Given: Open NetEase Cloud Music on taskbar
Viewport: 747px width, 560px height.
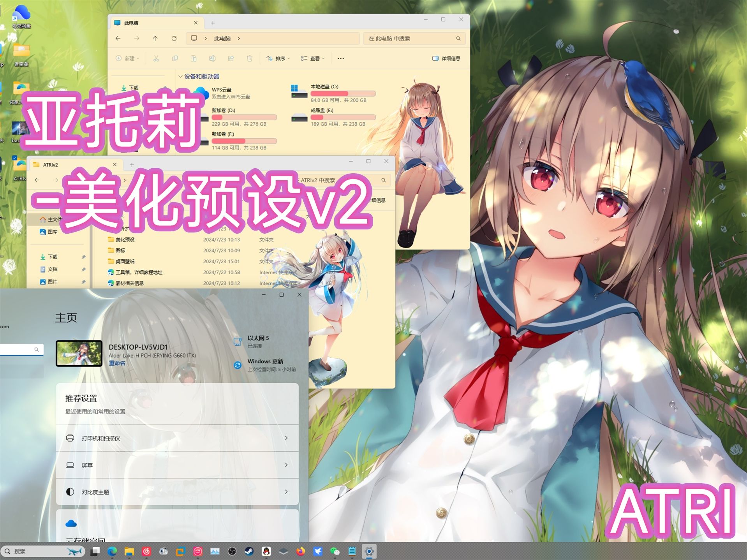Looking at the screenshot, I should click(x=146, y=551).
